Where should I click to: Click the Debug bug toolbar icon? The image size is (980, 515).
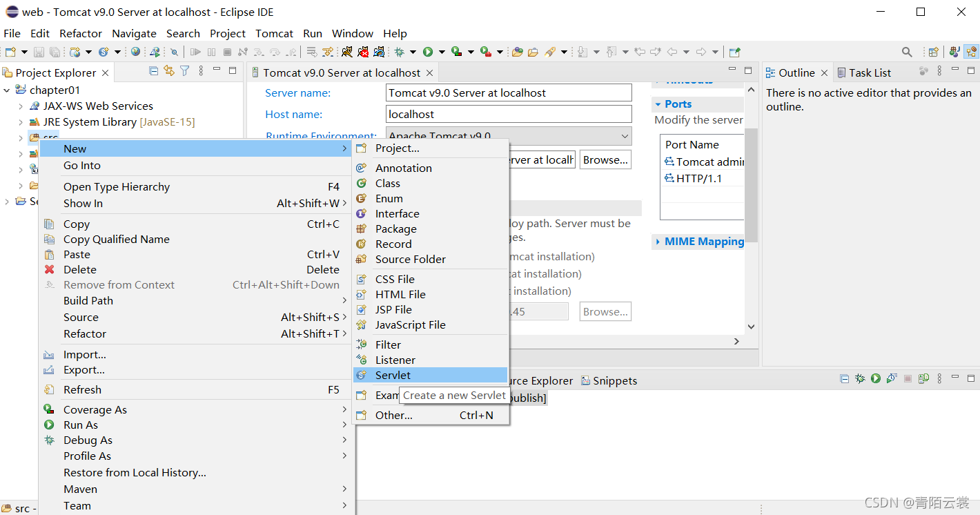pos(399,52)
